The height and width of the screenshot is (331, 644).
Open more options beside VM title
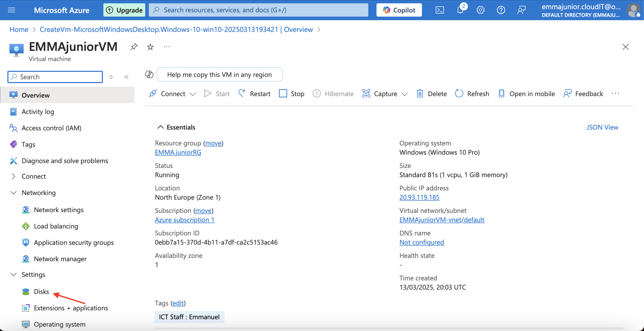167,47
